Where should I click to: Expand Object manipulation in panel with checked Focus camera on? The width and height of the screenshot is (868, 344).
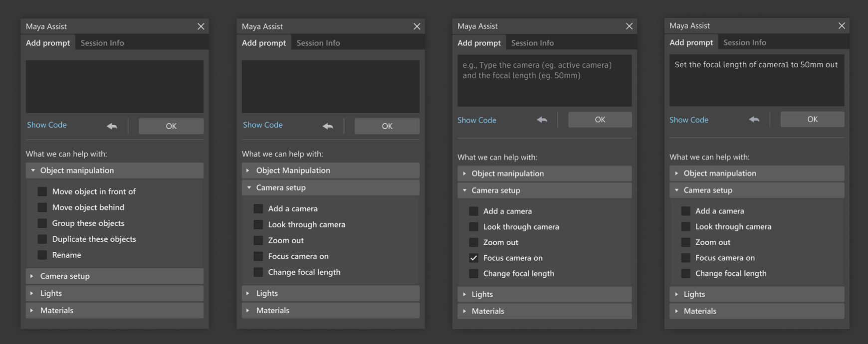(x=545, y=173)
